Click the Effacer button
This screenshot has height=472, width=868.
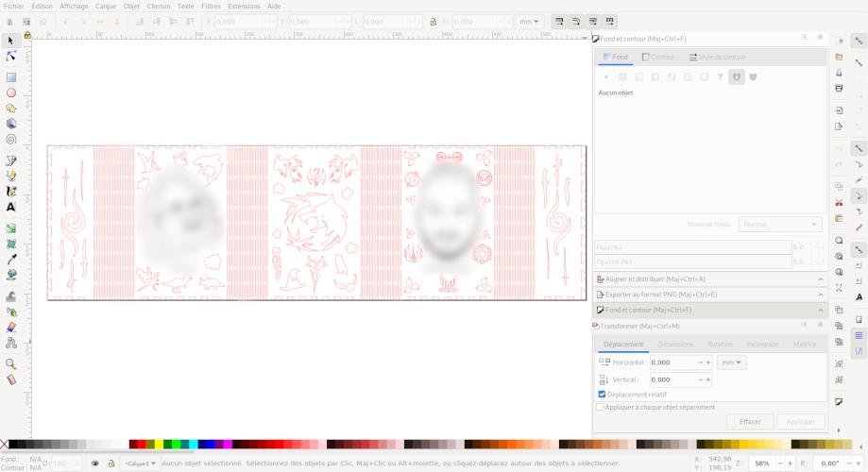[750, 422]
